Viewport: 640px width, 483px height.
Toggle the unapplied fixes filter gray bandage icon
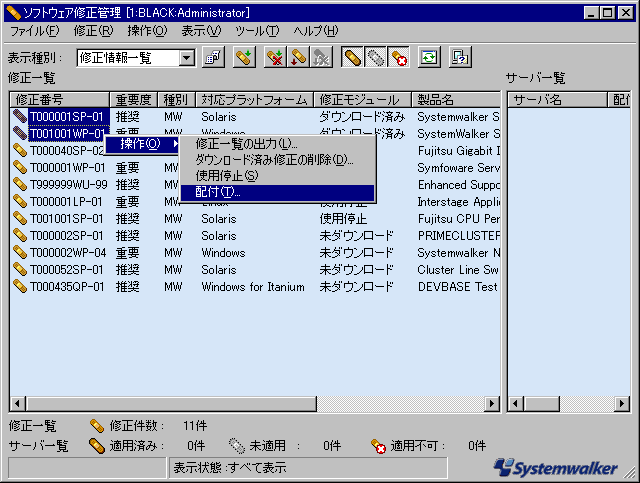coord(375,58)
